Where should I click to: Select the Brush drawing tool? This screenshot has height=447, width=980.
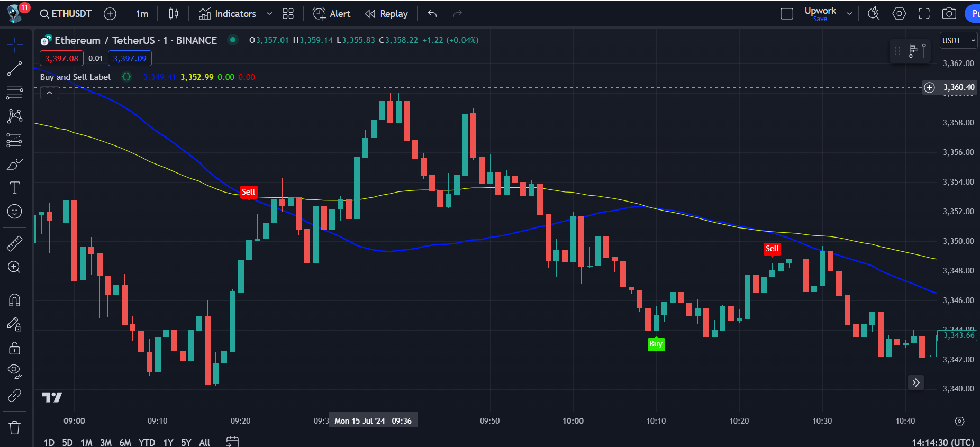(x=14, y=165)
